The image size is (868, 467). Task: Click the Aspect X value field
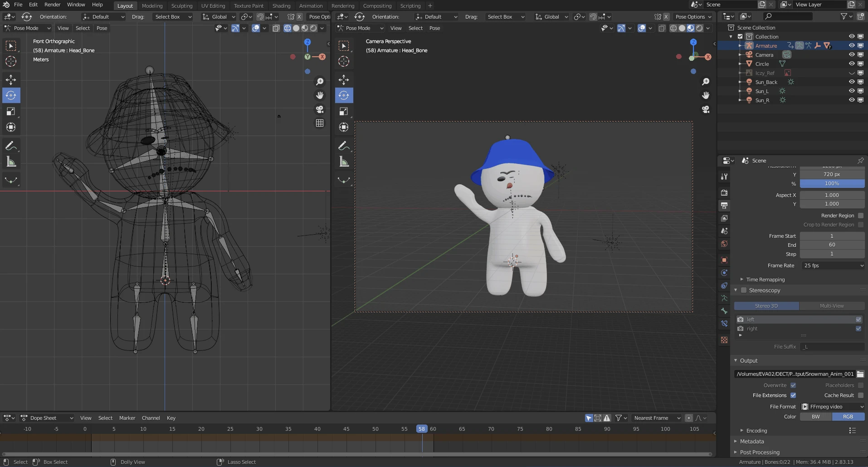832,195
